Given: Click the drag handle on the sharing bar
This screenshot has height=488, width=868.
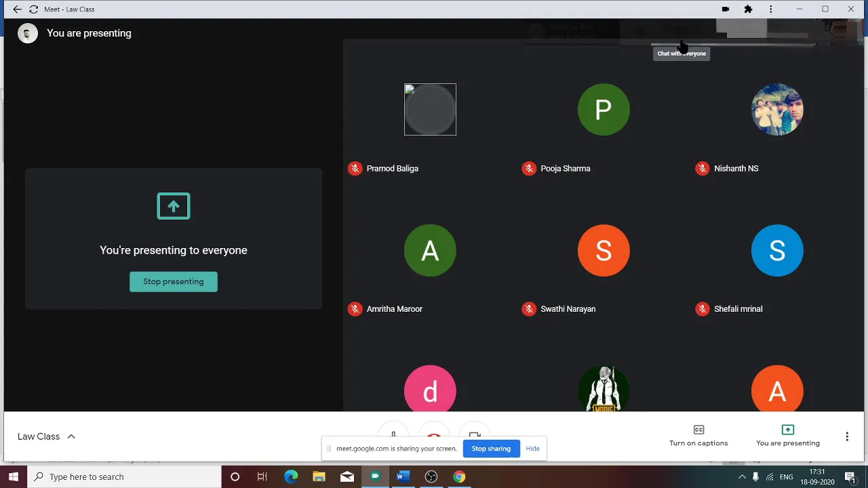Looking at the screenshot, I should 329,449.
